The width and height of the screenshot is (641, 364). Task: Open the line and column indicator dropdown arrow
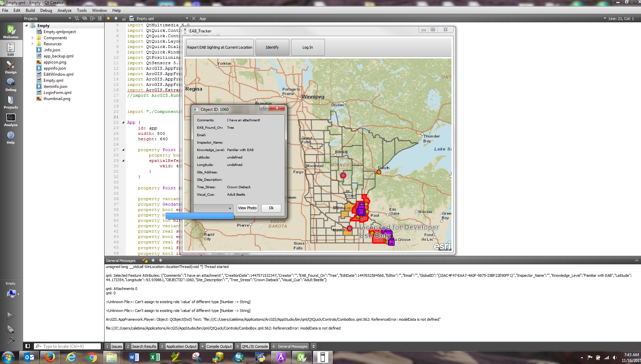[x=605, y=19]
